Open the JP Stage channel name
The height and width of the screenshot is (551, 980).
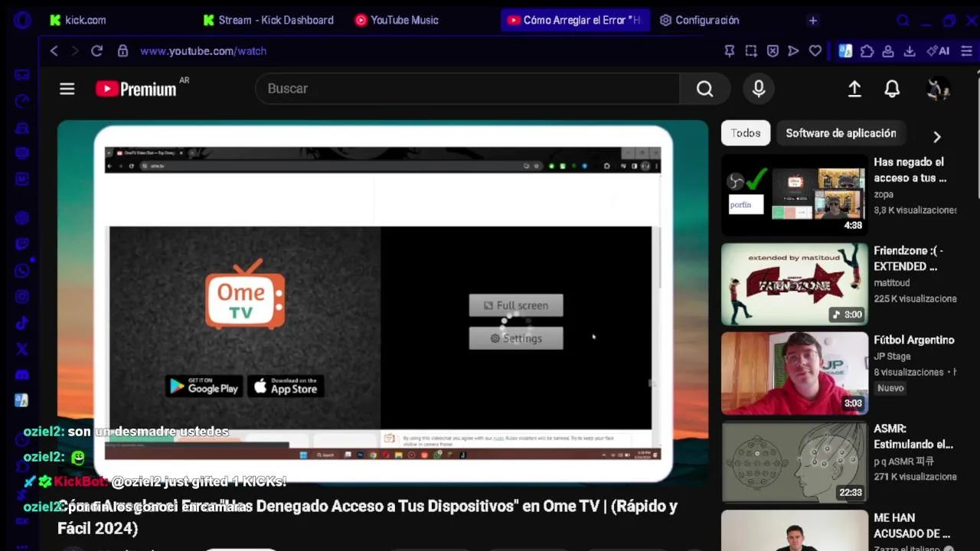(892, 356)
